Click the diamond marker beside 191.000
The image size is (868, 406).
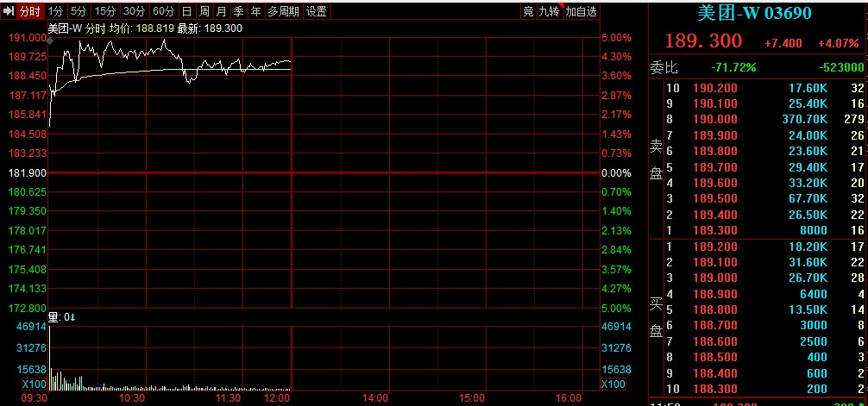[50, 41]
